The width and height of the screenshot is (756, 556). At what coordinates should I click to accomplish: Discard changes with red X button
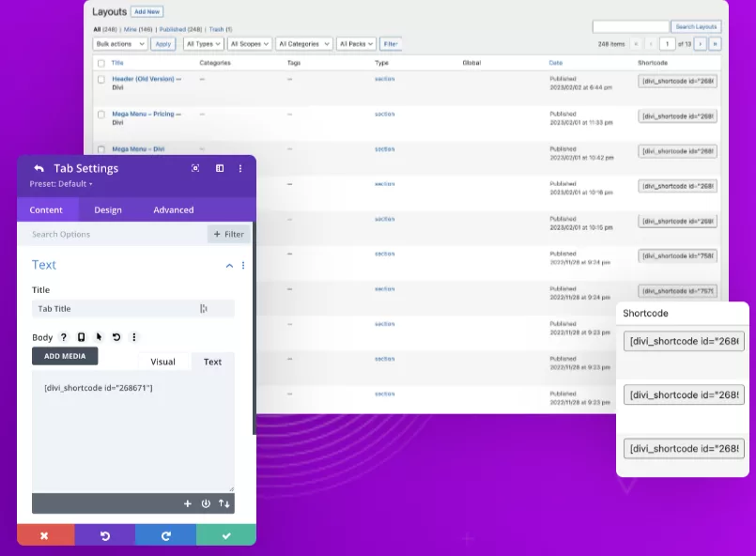(x=45, y=535)
